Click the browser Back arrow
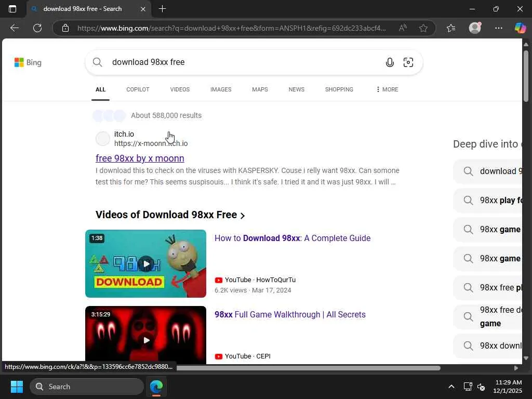This screenshot has width=532, height=399. (x=14, y=28)
